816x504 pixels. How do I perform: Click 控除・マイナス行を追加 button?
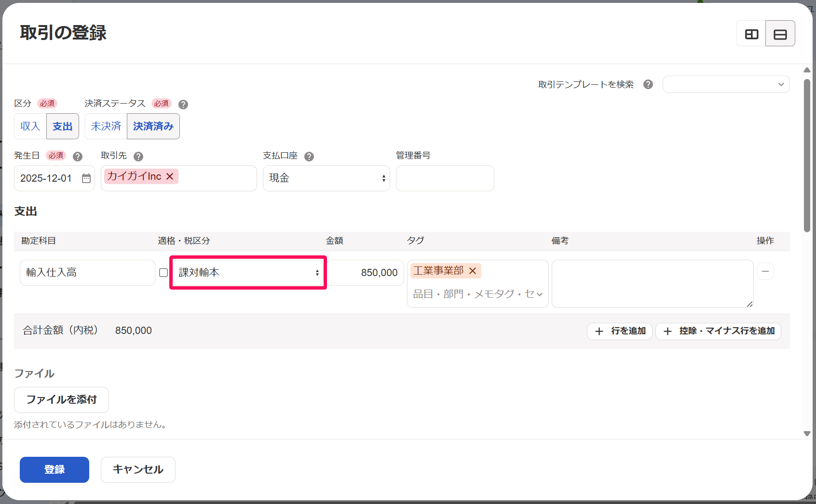click(718, 331)
